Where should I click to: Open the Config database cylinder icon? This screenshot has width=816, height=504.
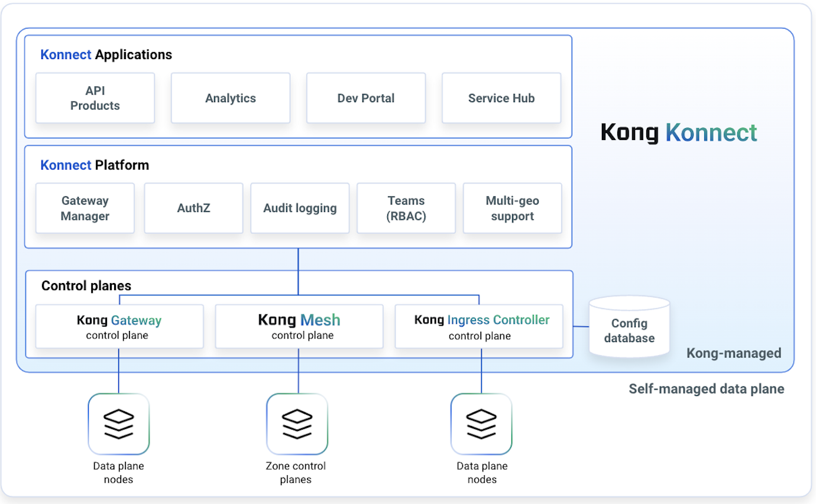click(629, 326)
